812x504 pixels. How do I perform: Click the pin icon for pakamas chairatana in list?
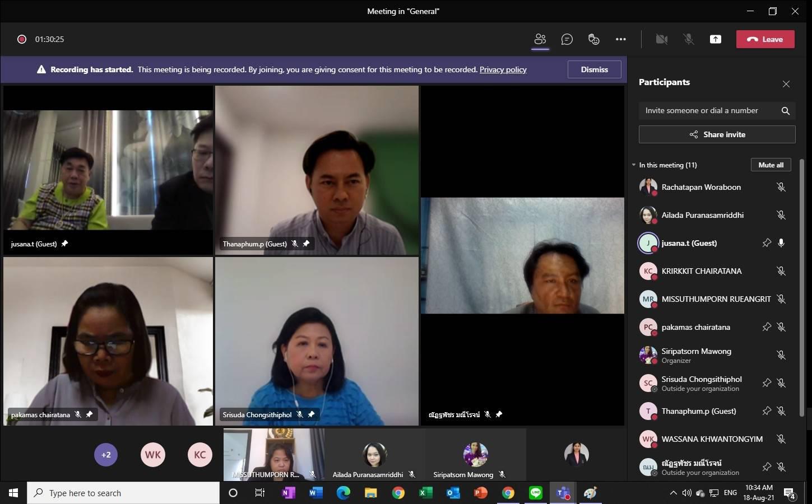click(767, 327)
